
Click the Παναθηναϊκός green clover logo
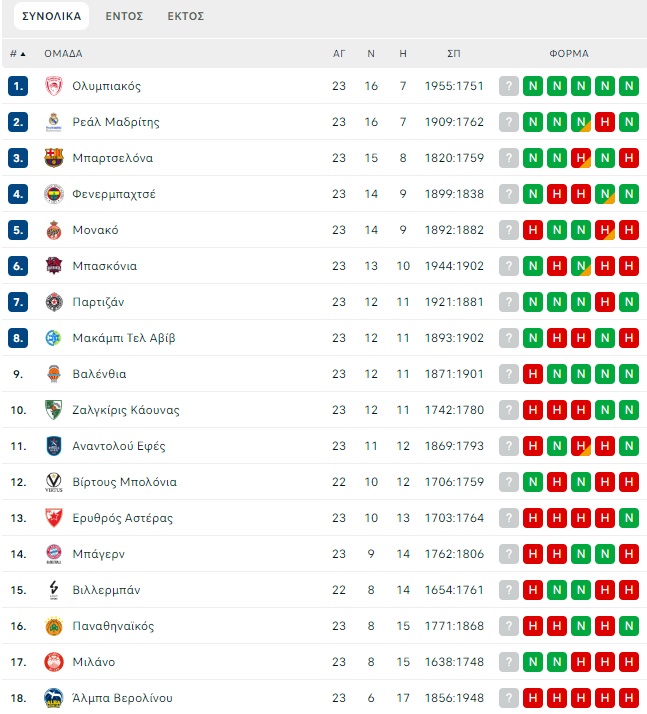[54, 626]
